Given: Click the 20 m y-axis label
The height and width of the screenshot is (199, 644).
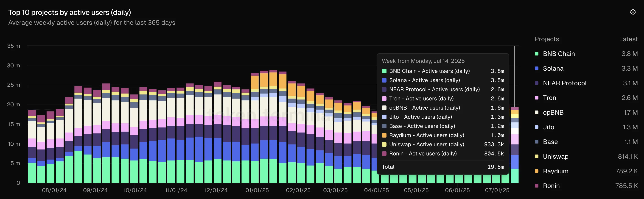Looking at the screenshot, I should [x=14, y=105].
